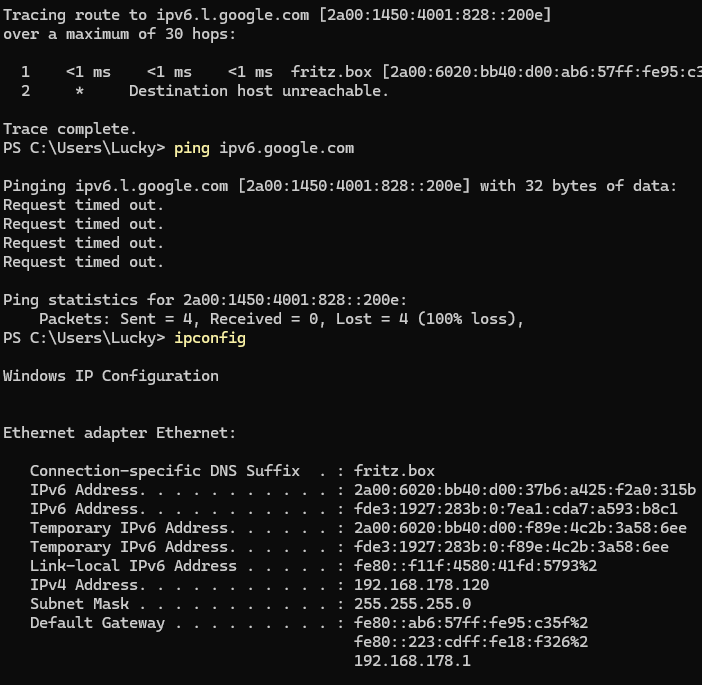Select the Destination host unreachable message
The image size is (702, 685).
[x=259, y=91]
